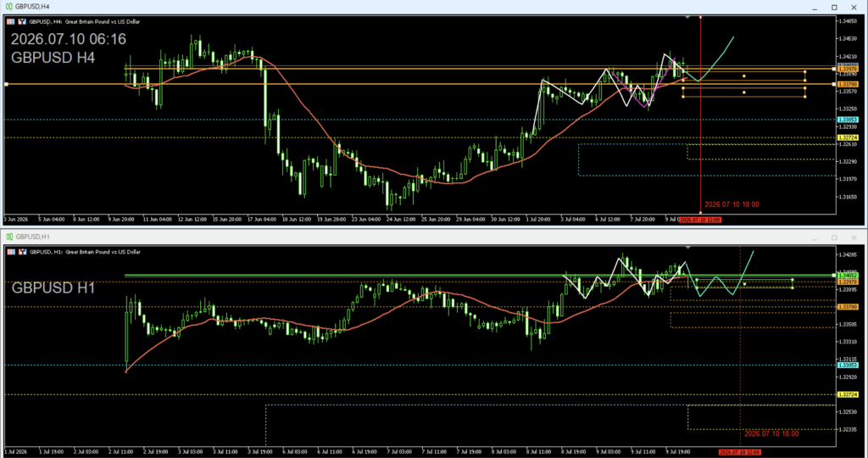Select the orange 1.33700 price label on H1 chart
This screenshot has height=458, width=868.
848,307
